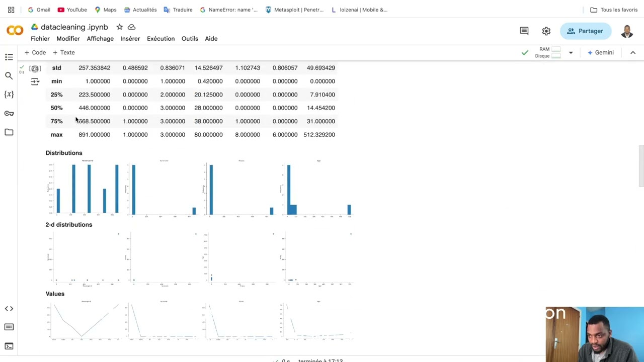Open Chrome apps grid icon
This screenshot has height=362, width=644.
(x=11, y=10)
